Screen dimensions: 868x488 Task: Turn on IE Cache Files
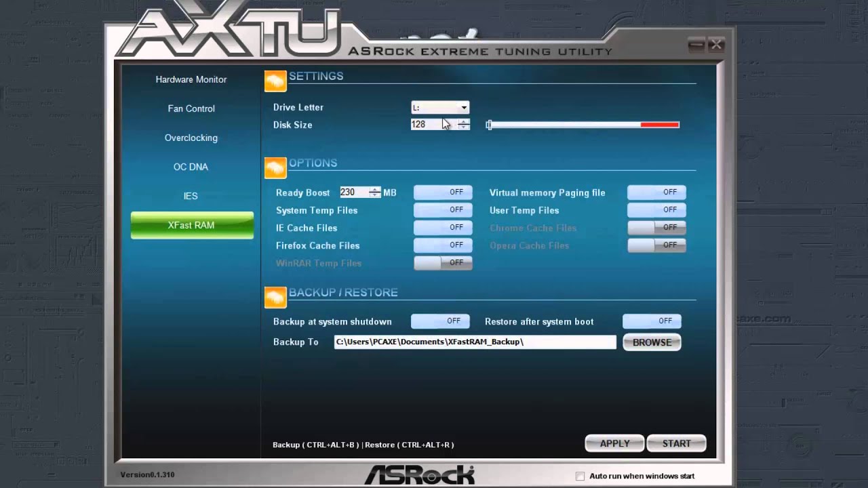pos(443,228)
